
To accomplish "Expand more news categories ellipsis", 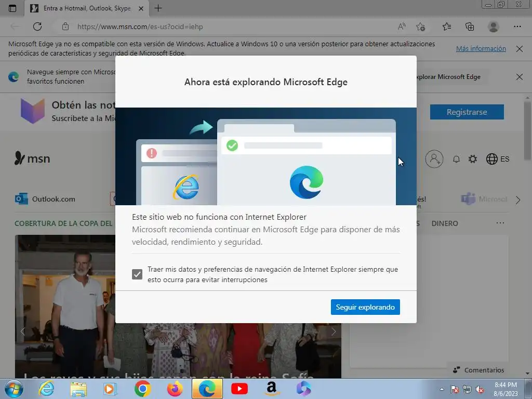I will tap(500, 223).
